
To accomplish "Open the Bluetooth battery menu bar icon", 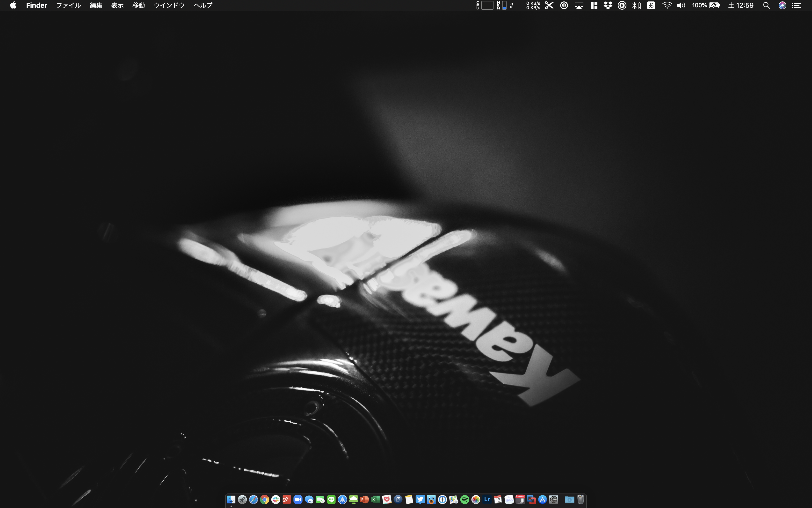I will point(637,5).
